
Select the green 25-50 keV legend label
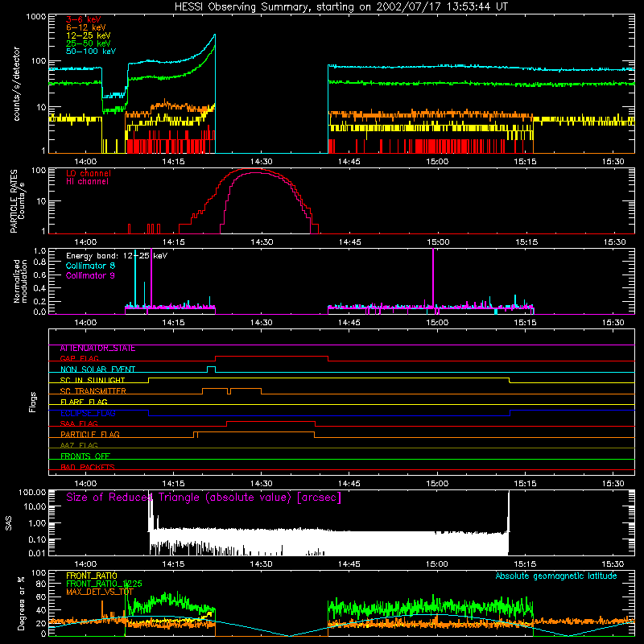coord(89,43)
